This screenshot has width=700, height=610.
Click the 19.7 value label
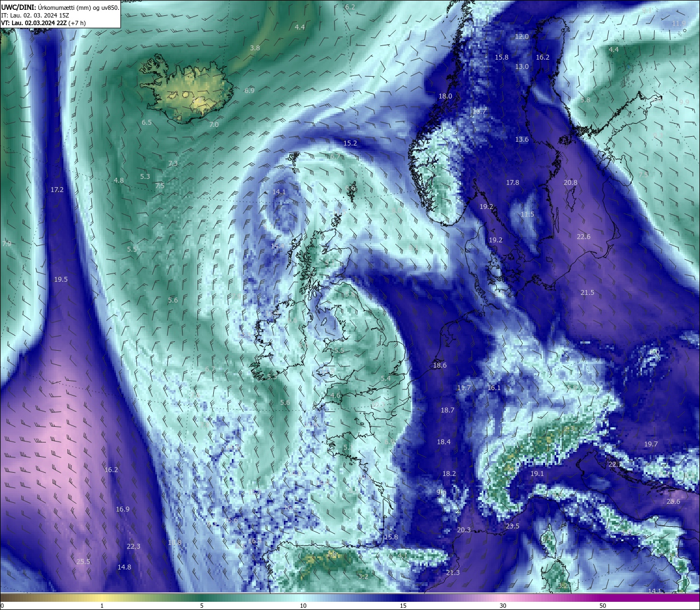[x=651, y=444]
